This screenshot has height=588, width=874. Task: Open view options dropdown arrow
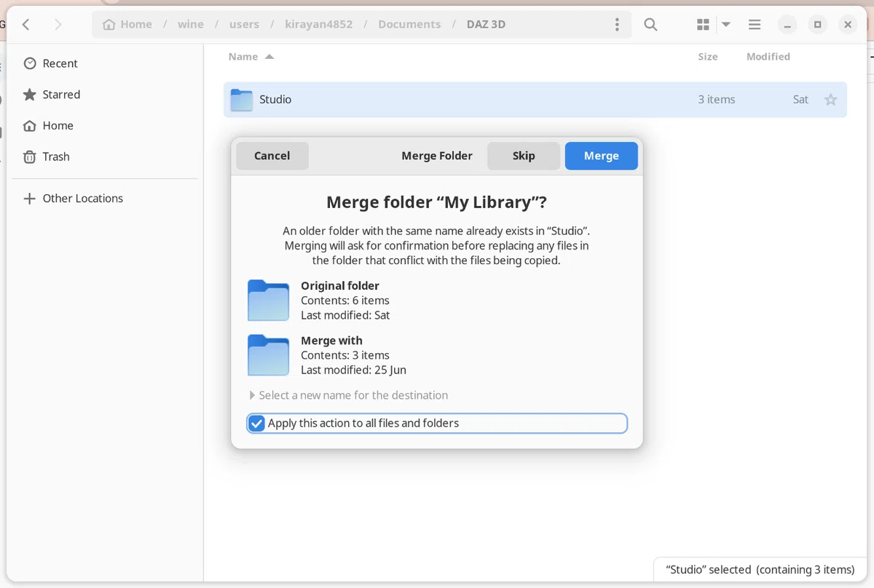(726, 25)
